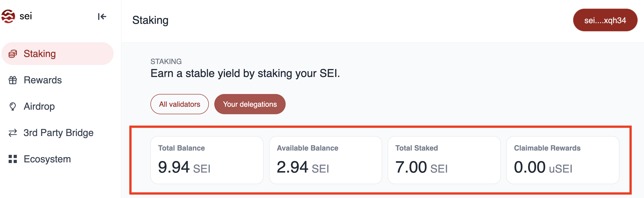The width and height of the screenshot is (644, 198).
Task: Select the Total Staked card
Action: (x=444, y=160)
